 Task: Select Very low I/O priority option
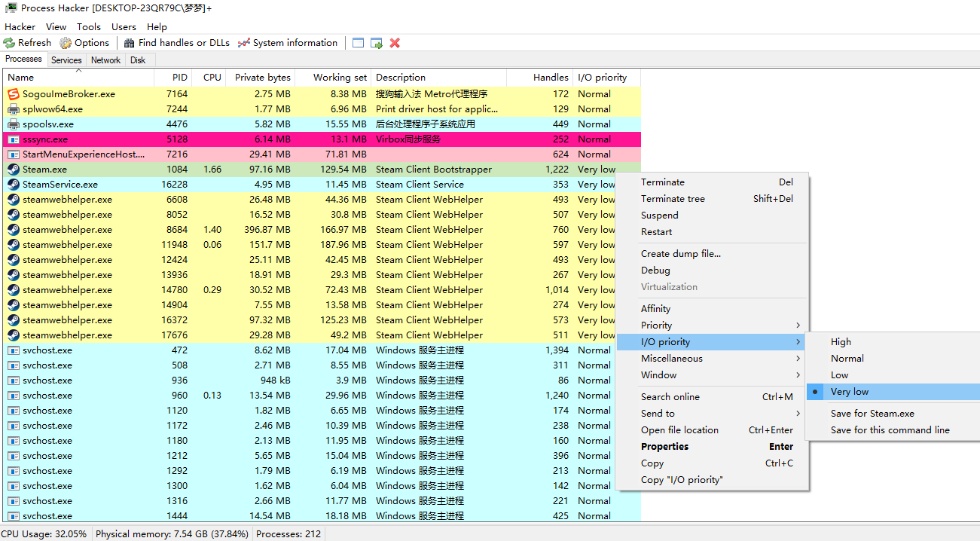pos(893,392)
